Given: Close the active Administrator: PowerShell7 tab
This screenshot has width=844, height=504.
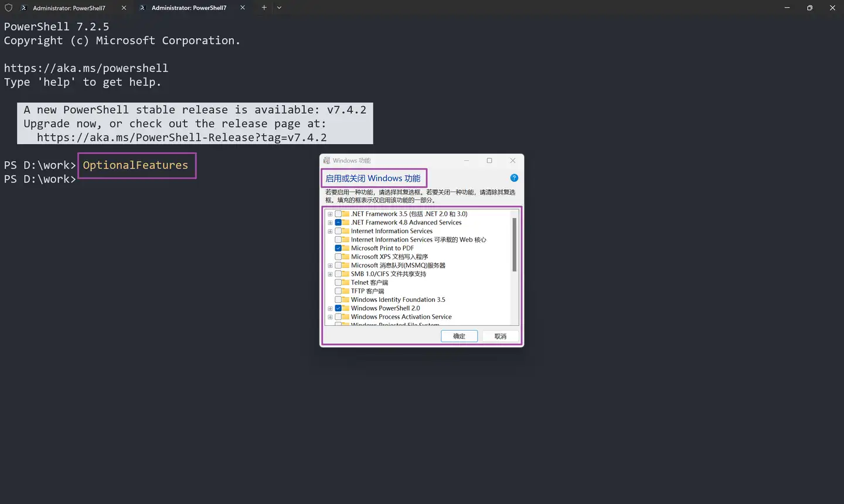Looking at the screenshot, I should (x=243, y=8).
